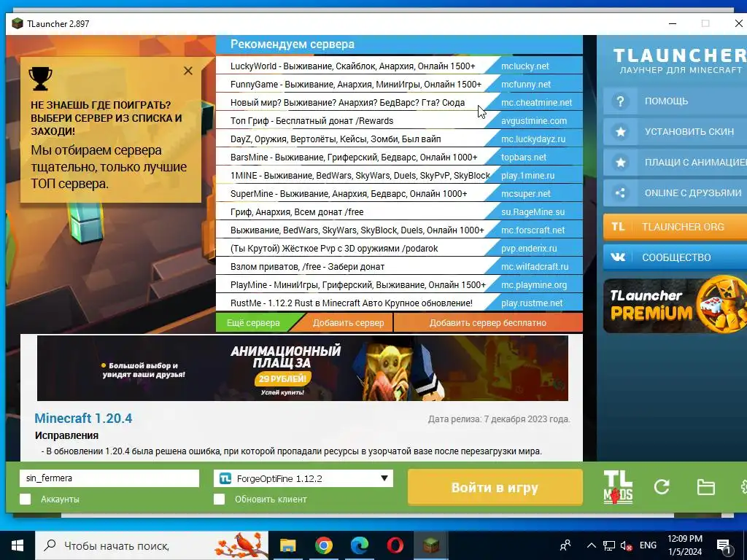This screenshot has height=560, width=747.
Task: Launch Opera browser from the taskbar
Action: 395,545
